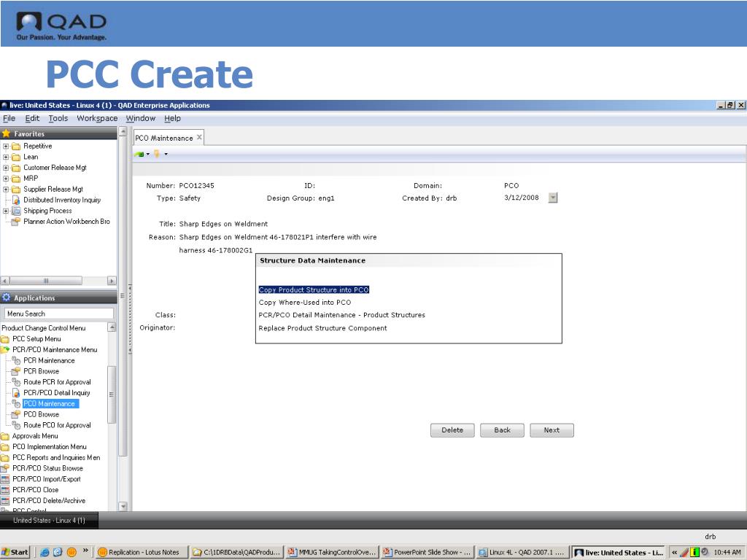Click the Delete button
747x560 pixels.
(452, 430)
